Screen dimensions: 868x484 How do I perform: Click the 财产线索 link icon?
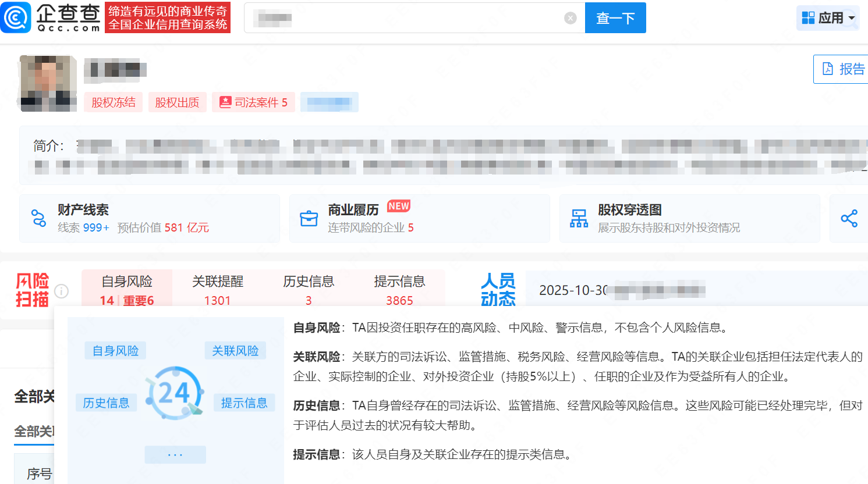(x=38, y=218)
